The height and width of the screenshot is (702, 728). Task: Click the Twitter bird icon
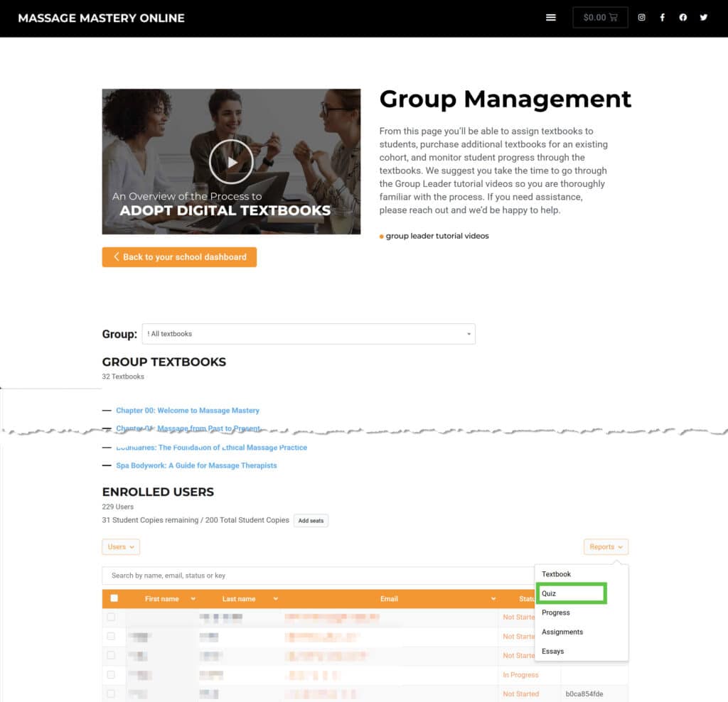703,18
